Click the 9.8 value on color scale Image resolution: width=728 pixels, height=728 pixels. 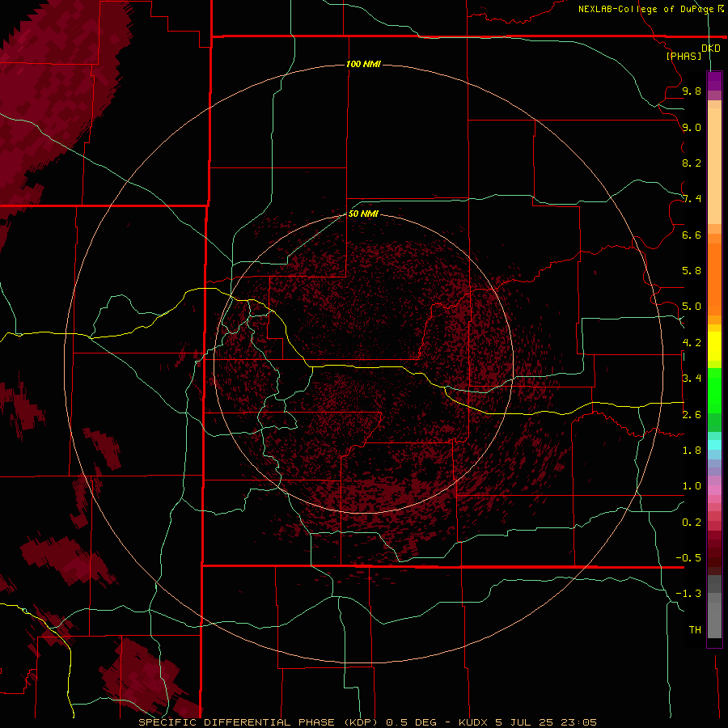pos(692,91)
